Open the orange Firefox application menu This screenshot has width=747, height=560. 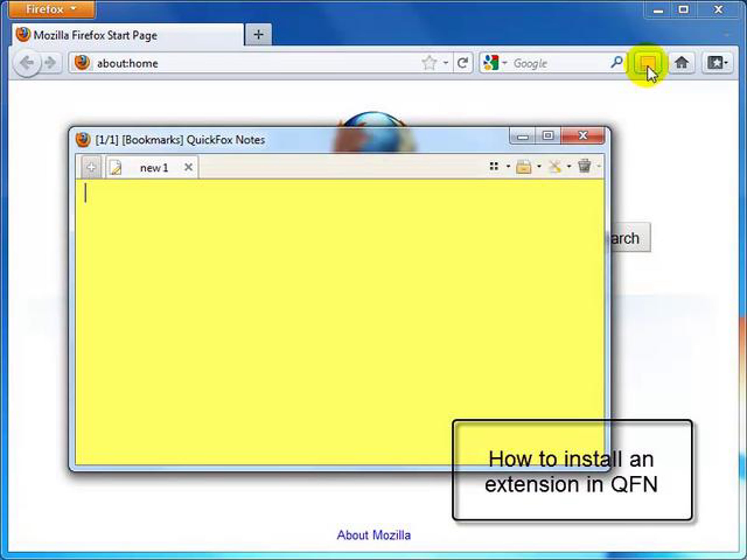[x=52, y=9]
